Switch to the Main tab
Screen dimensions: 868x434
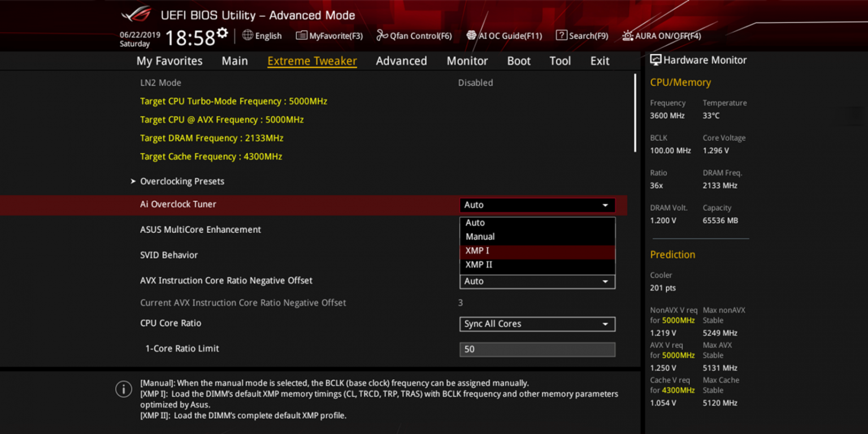coord(235,61)
